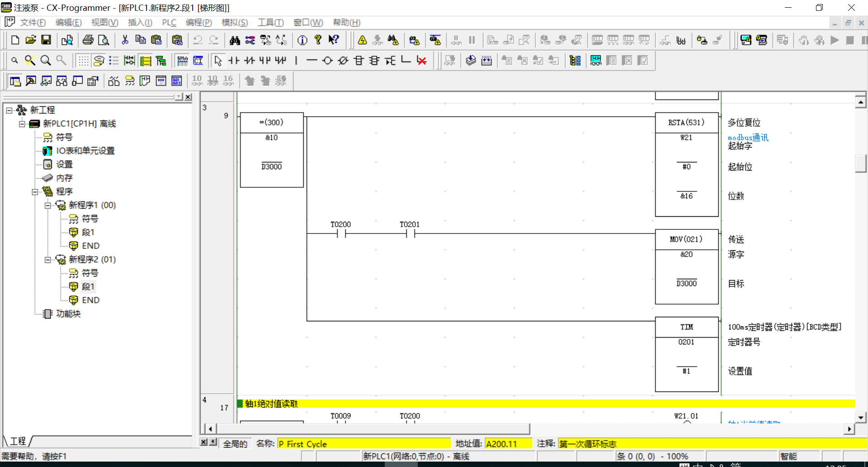The width and height of the screenshot is (868, 467).
Task: Select 段1 under 新程序1 (00)
Action: tap(88, 232)
